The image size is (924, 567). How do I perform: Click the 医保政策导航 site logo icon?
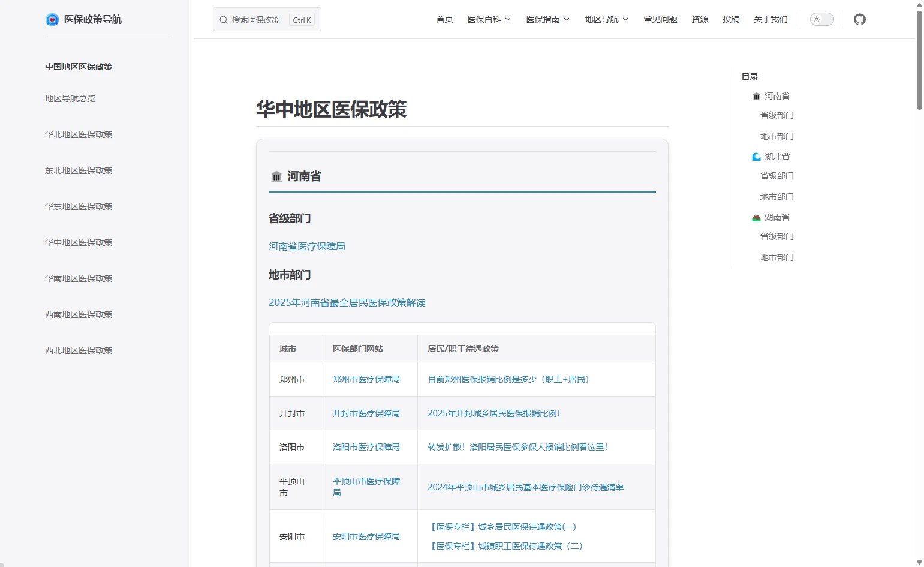point(52,20)
